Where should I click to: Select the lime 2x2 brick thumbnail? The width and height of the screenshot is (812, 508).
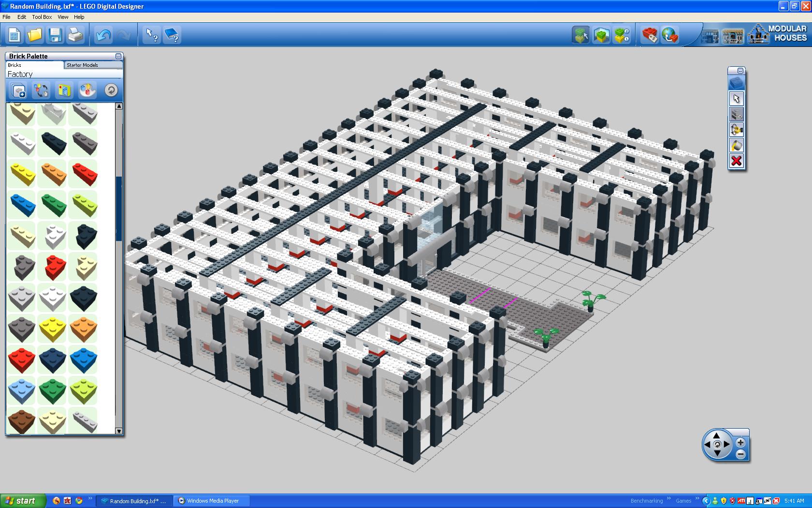click(84, 390)
